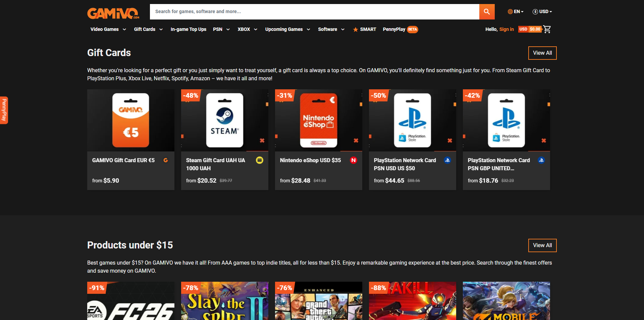The height and width of the screenshot is (320, 644).
Task: Click GAMIVO platform icon on EUR €5 card
Action: click(x=166, y=160)
